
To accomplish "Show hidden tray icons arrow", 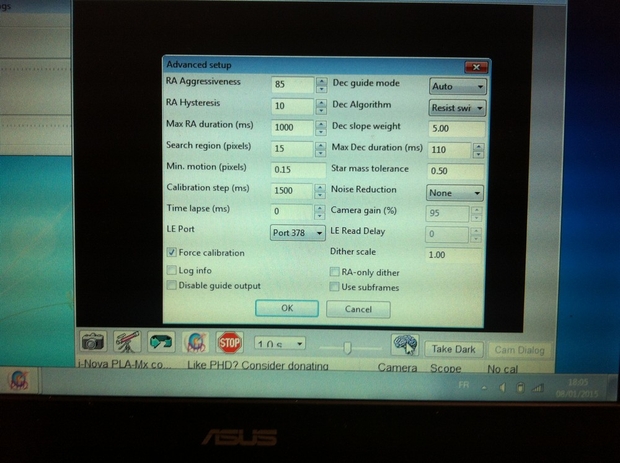I will pos(484,388).
